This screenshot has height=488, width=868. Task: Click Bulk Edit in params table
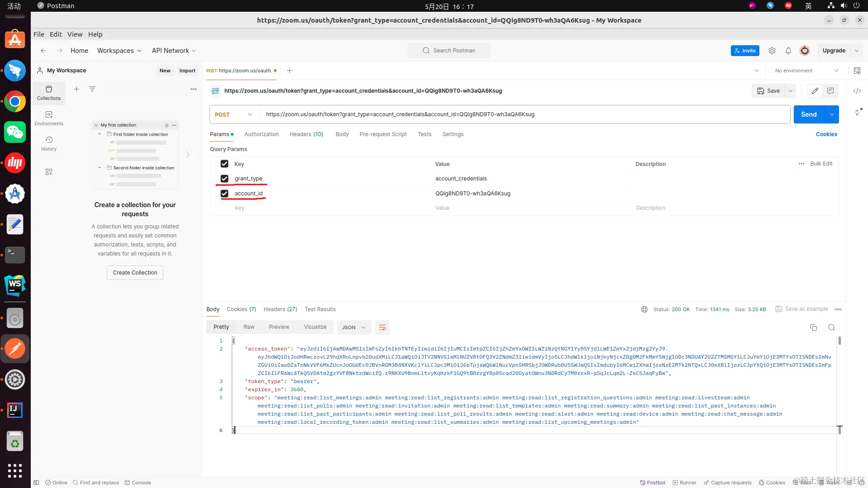click(821, 164)
